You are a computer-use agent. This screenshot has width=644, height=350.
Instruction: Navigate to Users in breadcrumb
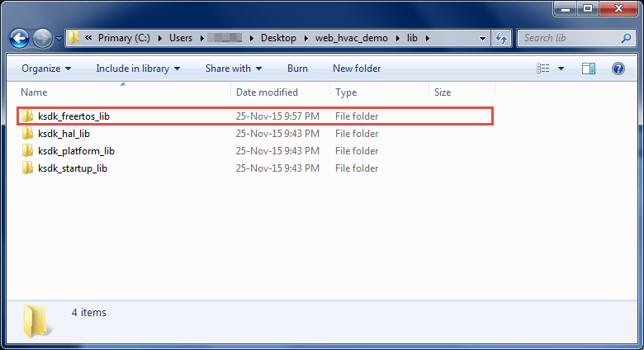[181, 38]
